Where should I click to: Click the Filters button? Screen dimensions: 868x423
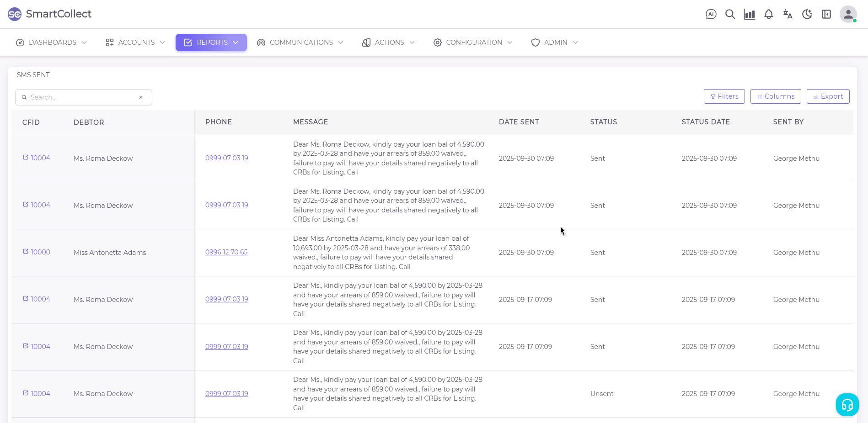pyautogui.click(x=724, y=96)
